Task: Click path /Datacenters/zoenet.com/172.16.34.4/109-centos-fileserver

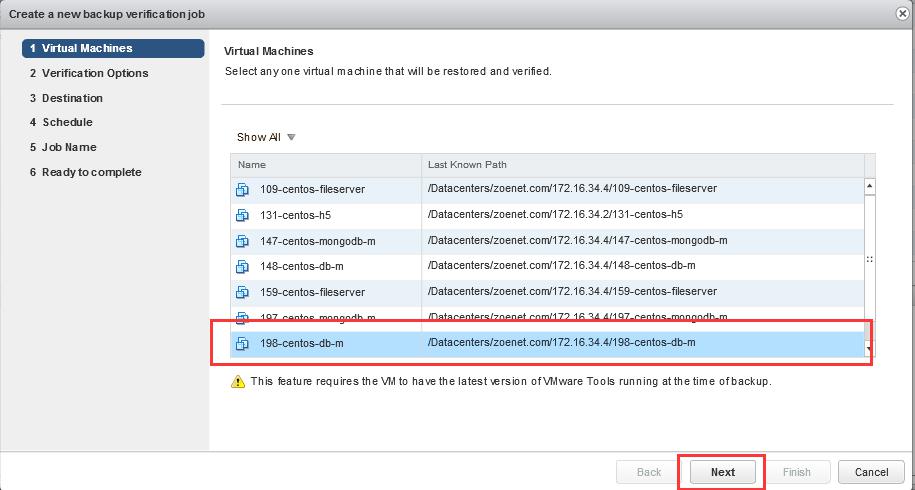Action: 572,189
